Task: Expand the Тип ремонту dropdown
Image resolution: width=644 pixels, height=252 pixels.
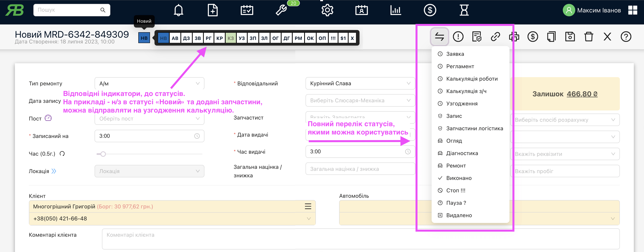Action: coord(149,83)
